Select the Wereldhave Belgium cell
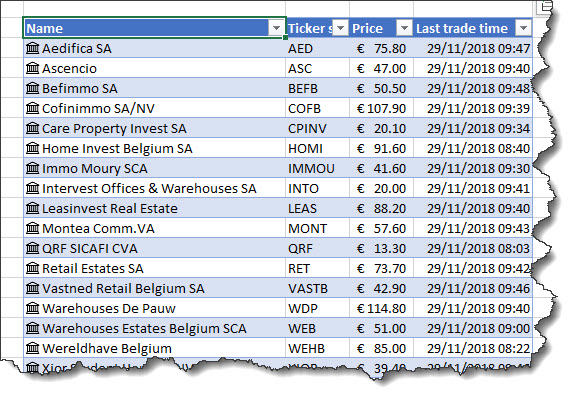Image resolution: width=578 pixels, height=402 pixels. pyautogui.click(x=154, y=348)
